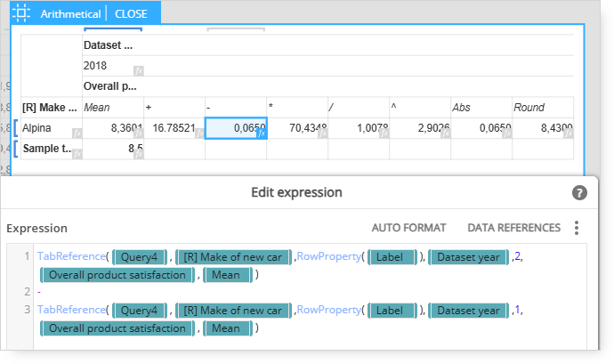The width and height of the screenshot is (614, 364).
Task: Click the row bracket handle beside Alpina
Action: point(16,128)
